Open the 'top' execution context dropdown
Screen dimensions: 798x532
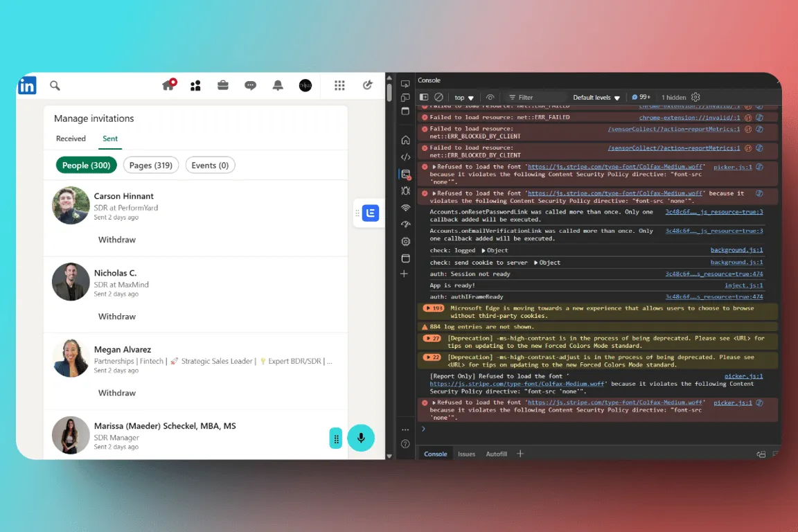(x=463, y=97)
